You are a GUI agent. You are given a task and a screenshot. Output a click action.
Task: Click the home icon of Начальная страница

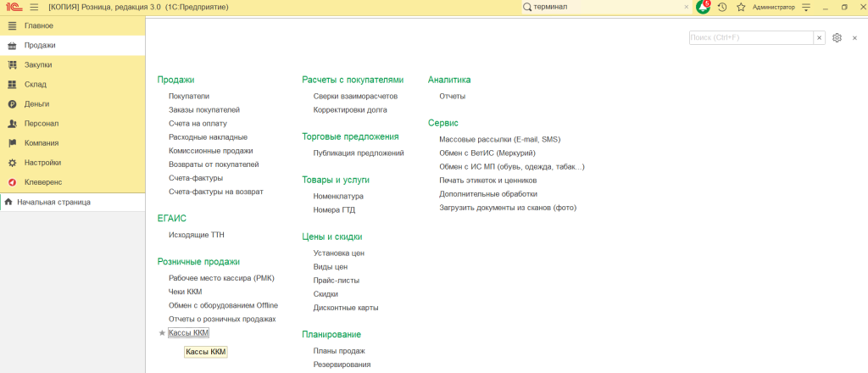pos(8,202)
